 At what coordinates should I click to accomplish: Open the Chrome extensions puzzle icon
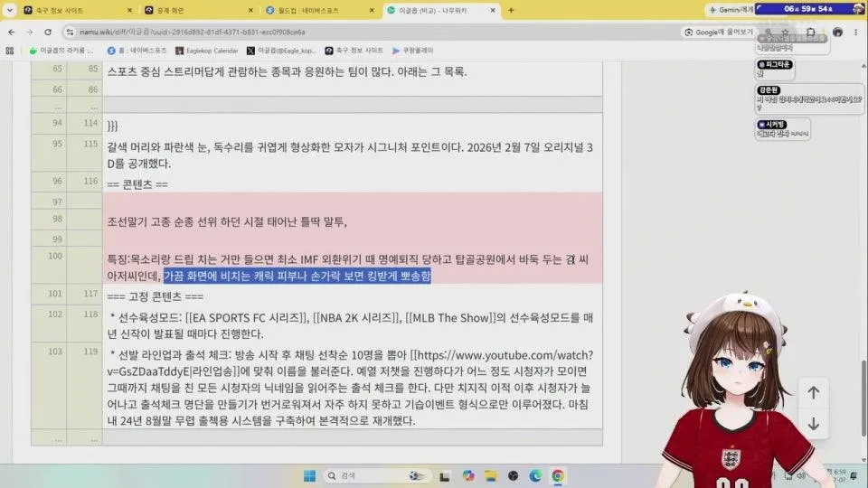click(x=811, y=33)
